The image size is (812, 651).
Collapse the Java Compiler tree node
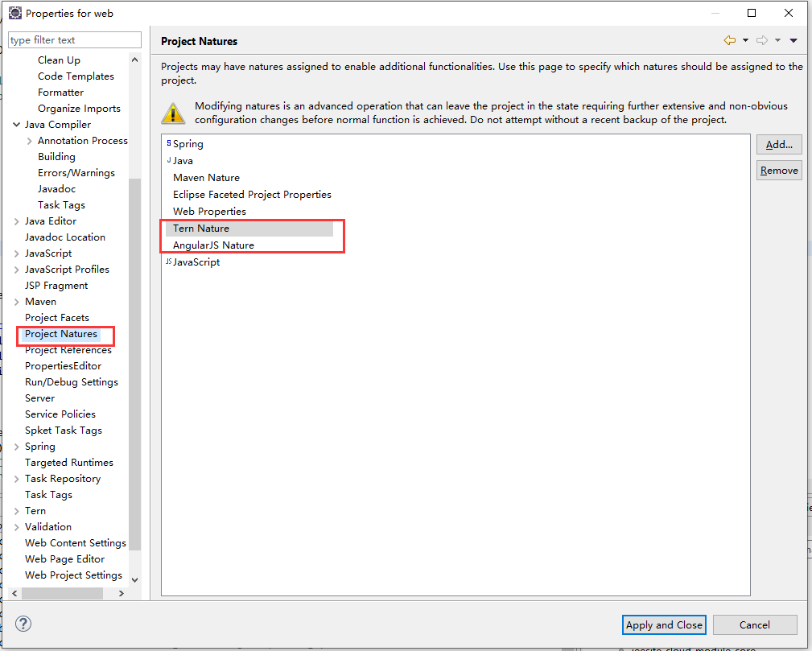(x=17, y=124)
